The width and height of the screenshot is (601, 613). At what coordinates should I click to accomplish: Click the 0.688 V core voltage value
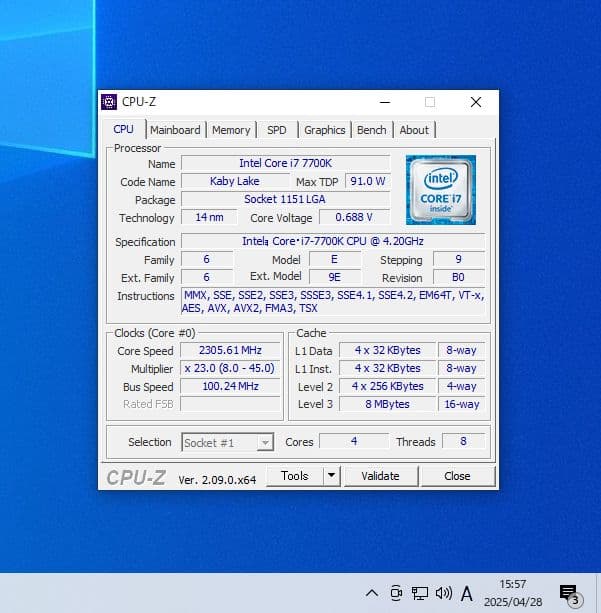pyautogui.click(x=354, y=217)
